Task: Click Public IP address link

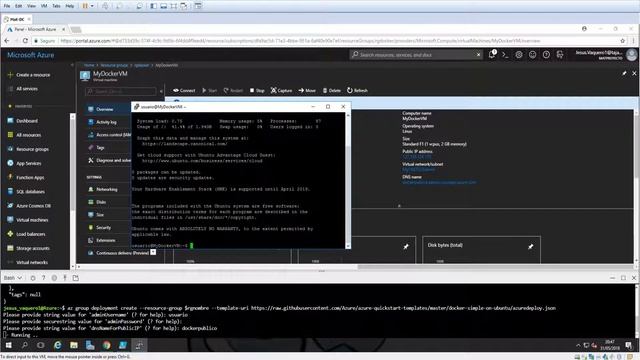Action: tap(417, 157)
